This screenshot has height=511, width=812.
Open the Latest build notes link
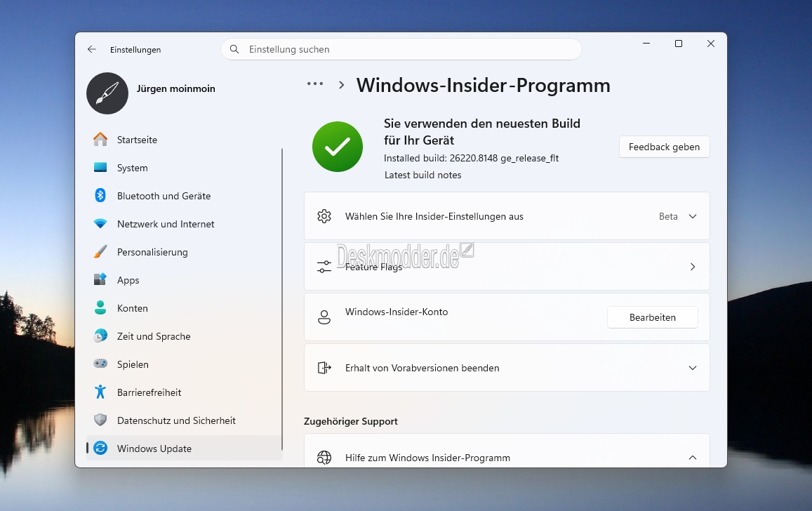pyautogui.click(x=422, y=175)
